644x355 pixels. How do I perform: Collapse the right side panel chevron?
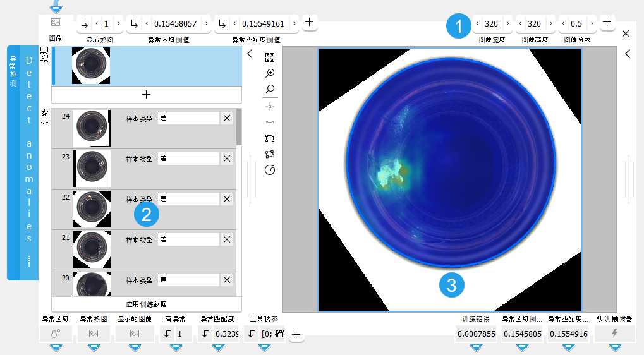628,54
